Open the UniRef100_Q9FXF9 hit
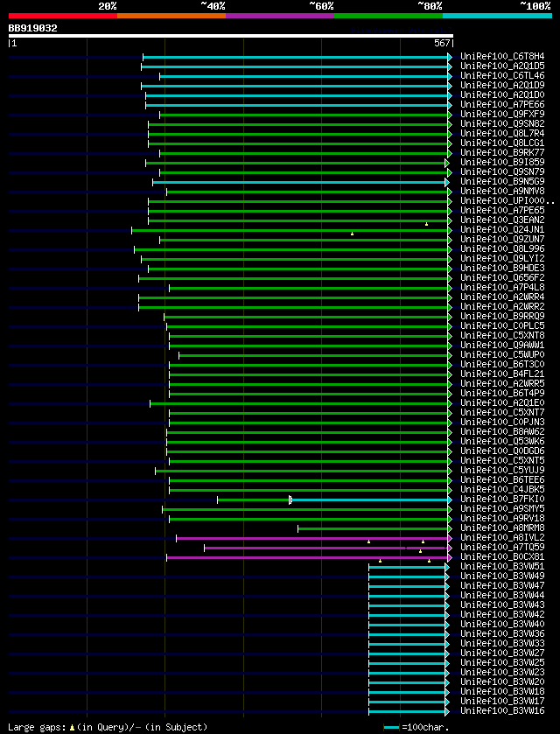Image resolution: width=560 pixels, height=734 pixels. 502,115
